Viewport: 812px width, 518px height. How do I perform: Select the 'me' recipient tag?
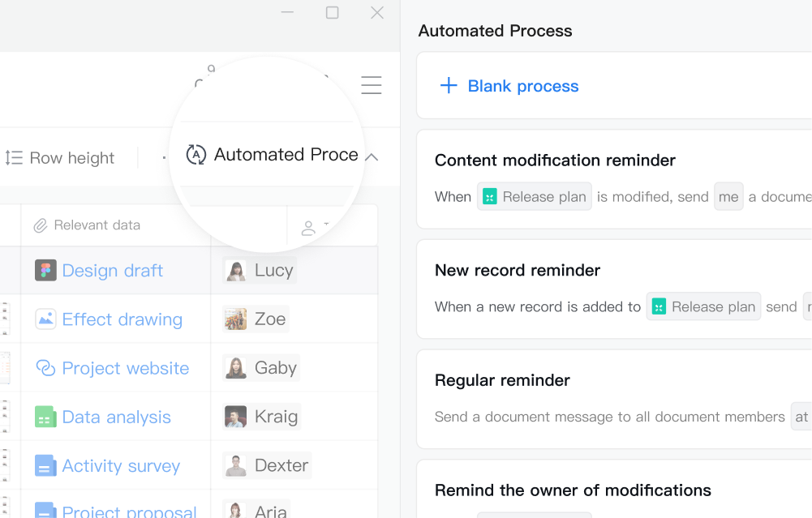click(728, 197)
